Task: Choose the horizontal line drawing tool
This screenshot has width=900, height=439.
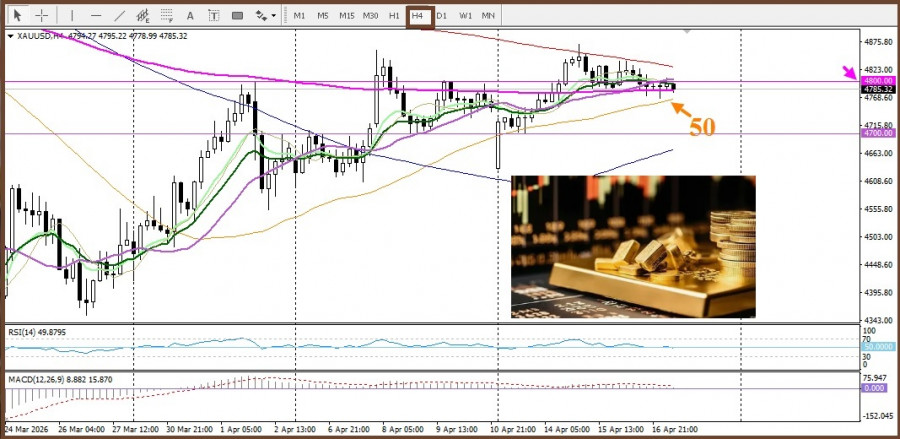Action: coord(96,15)
